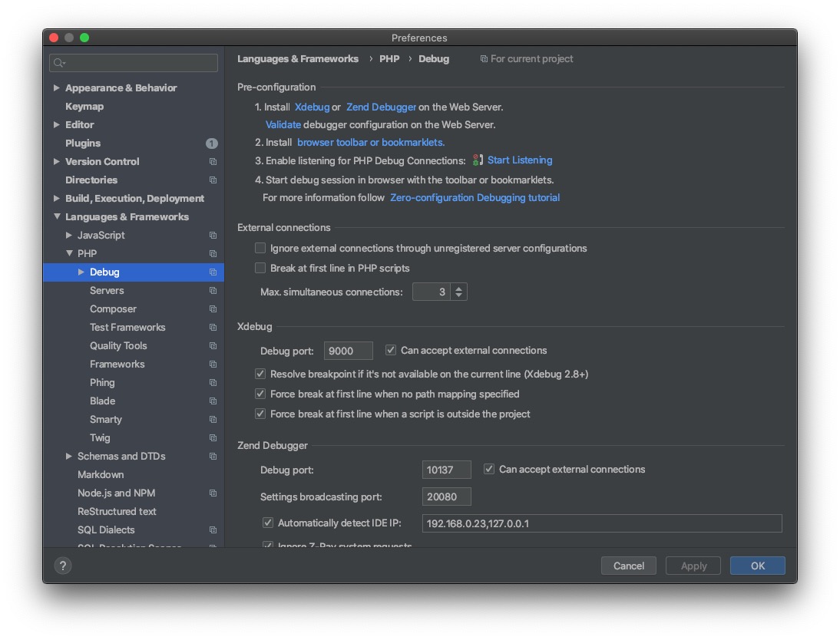840x640 pixels.
Task: Select Servers under PHP
Action: (107, 290)
